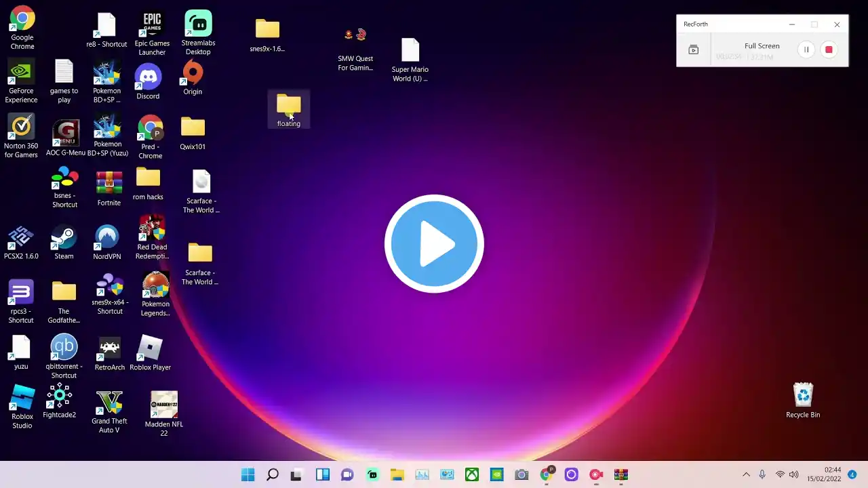Click the microphone icon in the system tray
Image resolution: width=868 pixels, height=488 pixels.
coord(762,474)
